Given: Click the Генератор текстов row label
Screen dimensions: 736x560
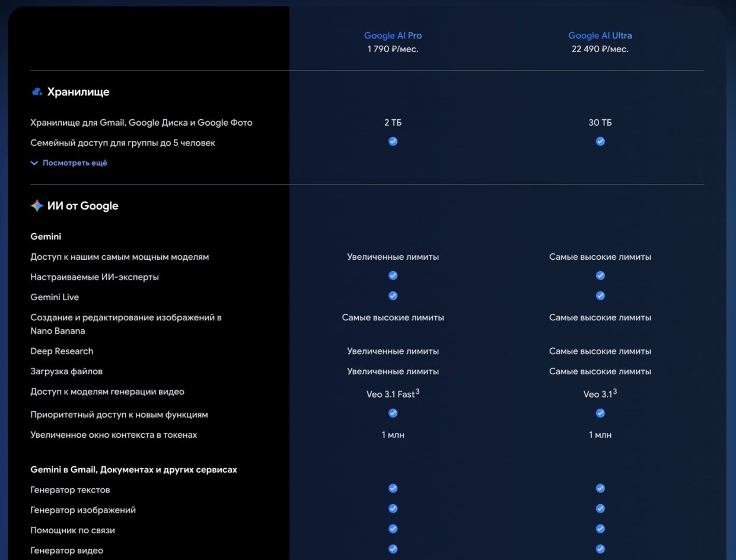Looking at the screenshot, I should click(x=70, y=490).
